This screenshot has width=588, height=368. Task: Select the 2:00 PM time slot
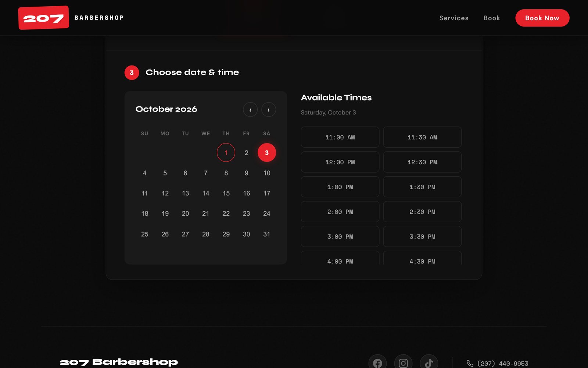click(340, 212)
